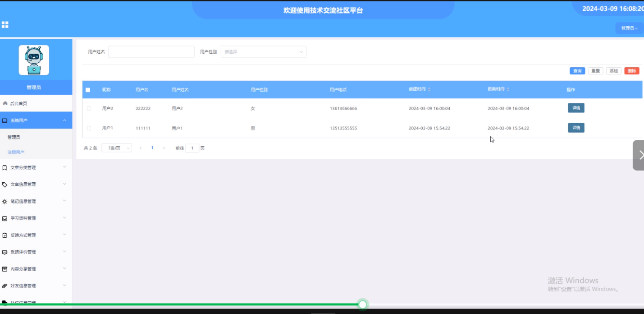
Task: Expand 学习资料管理 chevron
Action: tap(64, 217)
